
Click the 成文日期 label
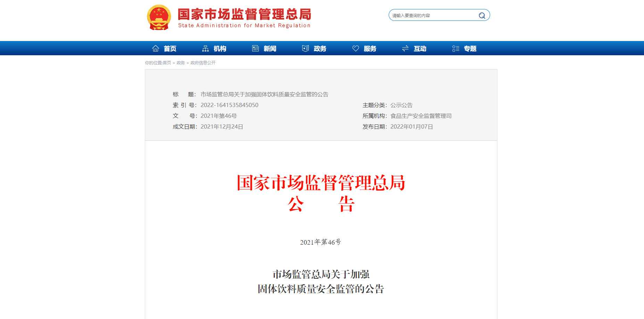184,126
